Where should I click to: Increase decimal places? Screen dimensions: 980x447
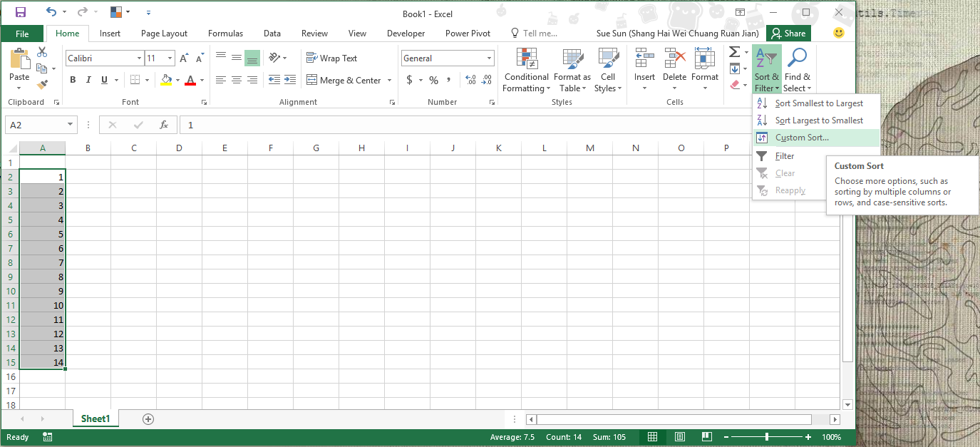pos(470,80)
